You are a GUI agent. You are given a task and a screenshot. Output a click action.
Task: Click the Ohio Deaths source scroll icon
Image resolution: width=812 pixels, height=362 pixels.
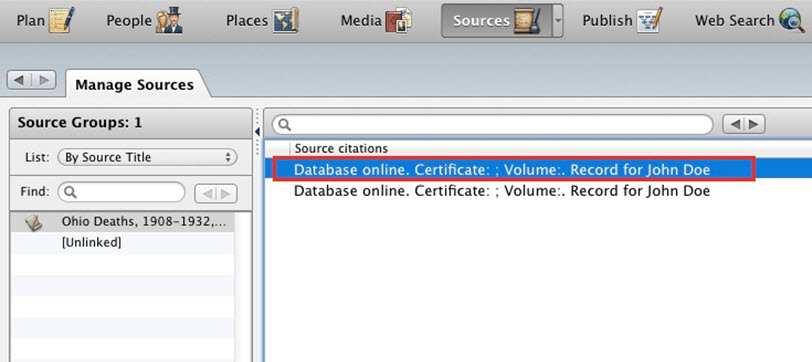34,223
